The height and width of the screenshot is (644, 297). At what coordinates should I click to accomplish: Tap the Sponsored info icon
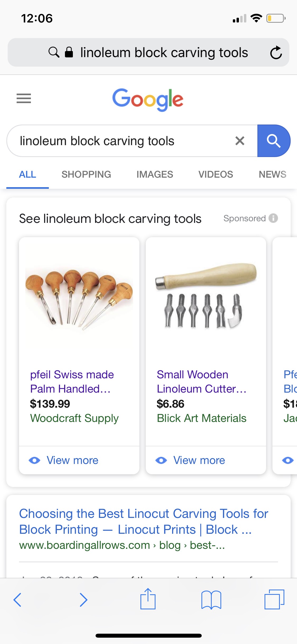tap(273, 218)
